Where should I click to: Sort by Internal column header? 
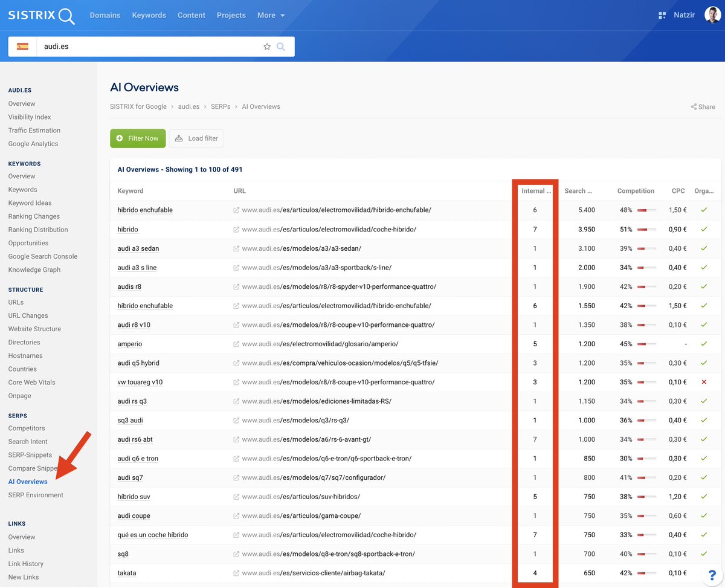[536, 191]
